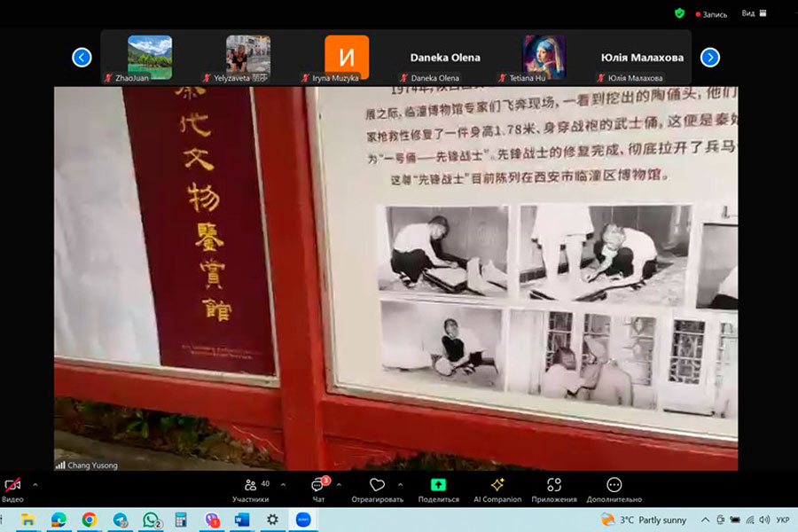Expand reactions options arrow
This screenshot has width=798, height=532.
[x=401, y=485]
